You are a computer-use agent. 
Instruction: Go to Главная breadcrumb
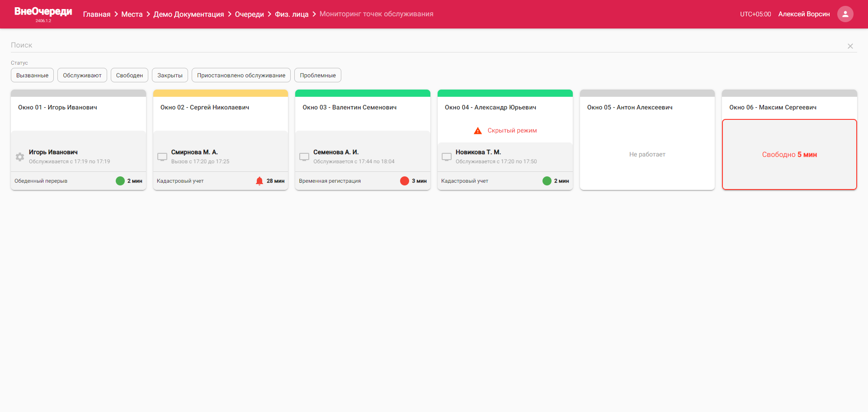point(97,14)
